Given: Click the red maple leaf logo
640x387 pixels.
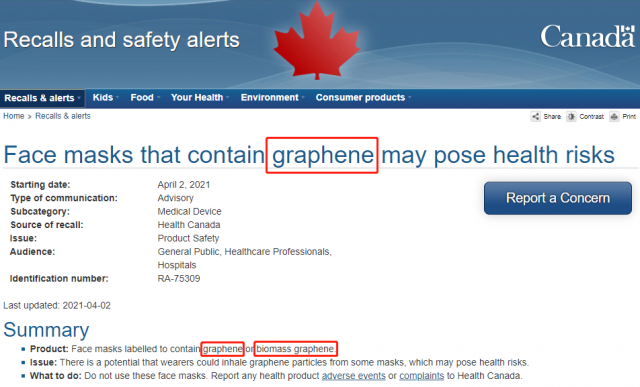Looking at the screenshot, I should [317, 41].
